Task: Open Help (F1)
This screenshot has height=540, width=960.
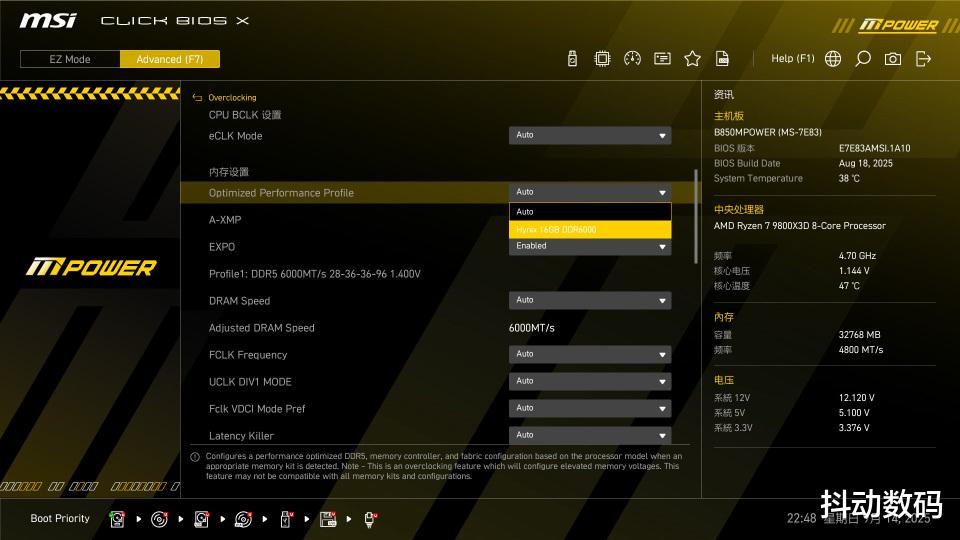Action: (x=792, y=58)
